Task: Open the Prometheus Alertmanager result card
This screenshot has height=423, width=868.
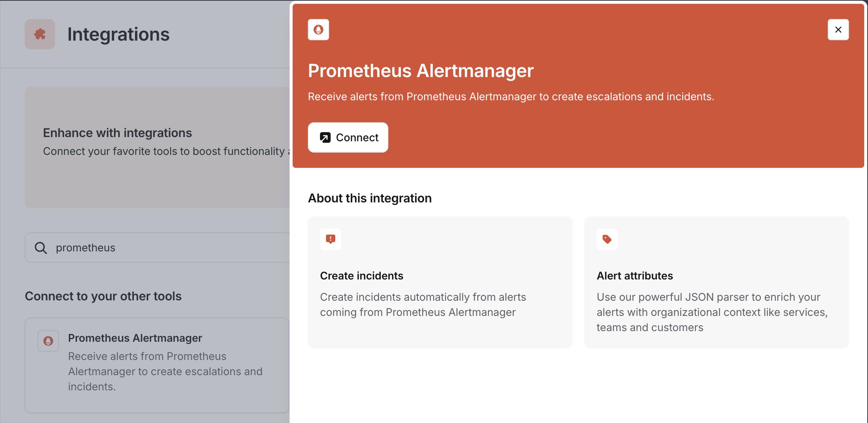Action: pyautogui.click(x=157, y=365)
